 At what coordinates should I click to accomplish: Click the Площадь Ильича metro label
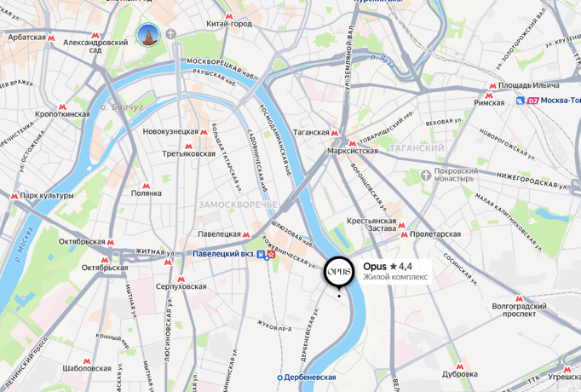coord(529,85)
